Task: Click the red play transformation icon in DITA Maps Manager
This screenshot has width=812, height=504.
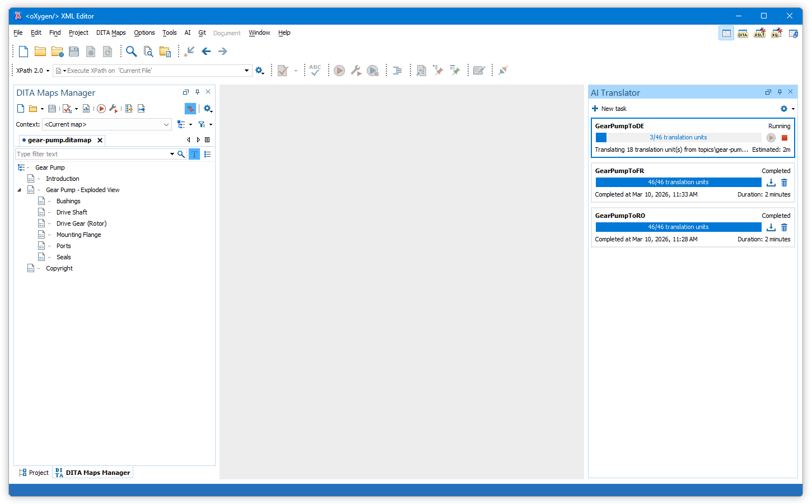Action: click(x=101, y=109)
